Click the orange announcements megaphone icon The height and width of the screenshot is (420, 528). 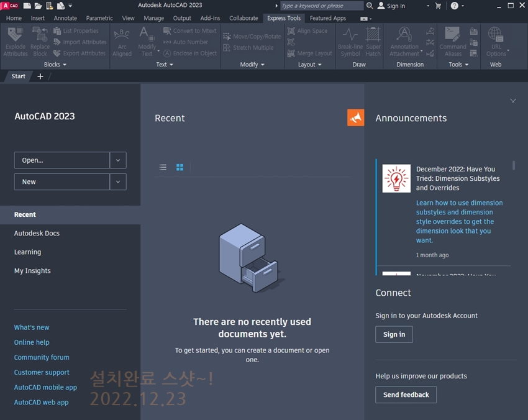point(355,117)
